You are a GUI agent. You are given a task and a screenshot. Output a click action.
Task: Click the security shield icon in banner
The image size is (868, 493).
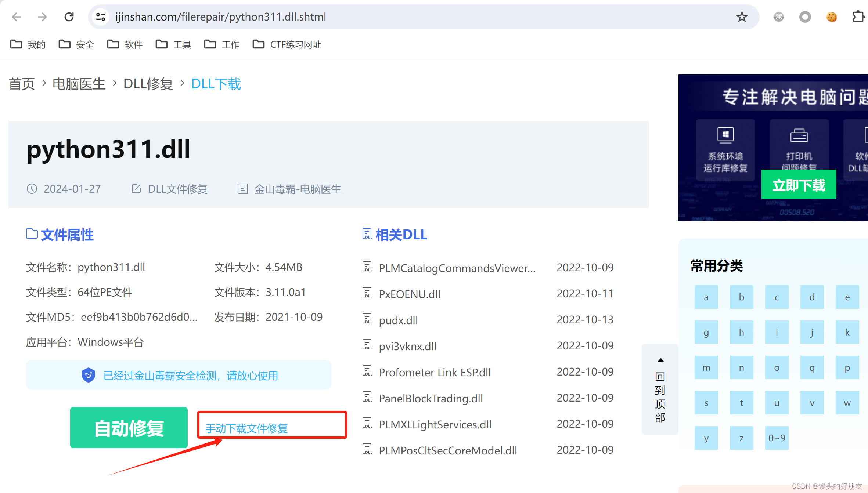(x=88, y=375)
